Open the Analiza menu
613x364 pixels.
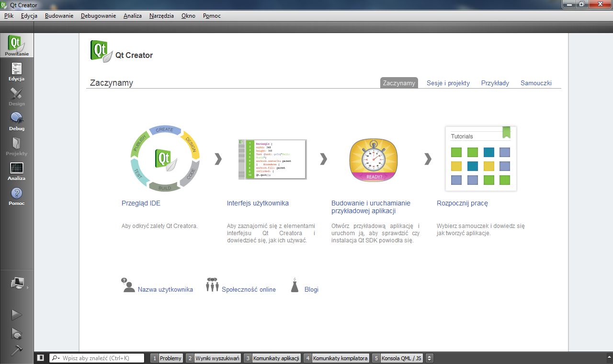133,16
